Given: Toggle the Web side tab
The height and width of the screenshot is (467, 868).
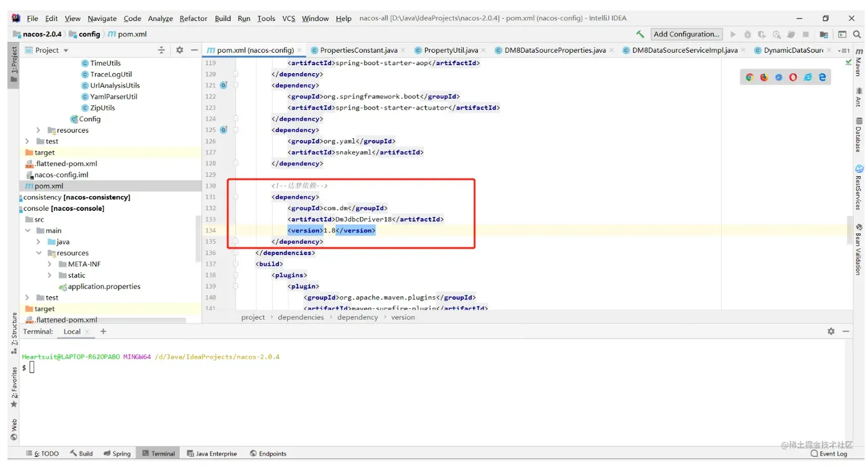Looking at the screenshot, I should point(14,429).
